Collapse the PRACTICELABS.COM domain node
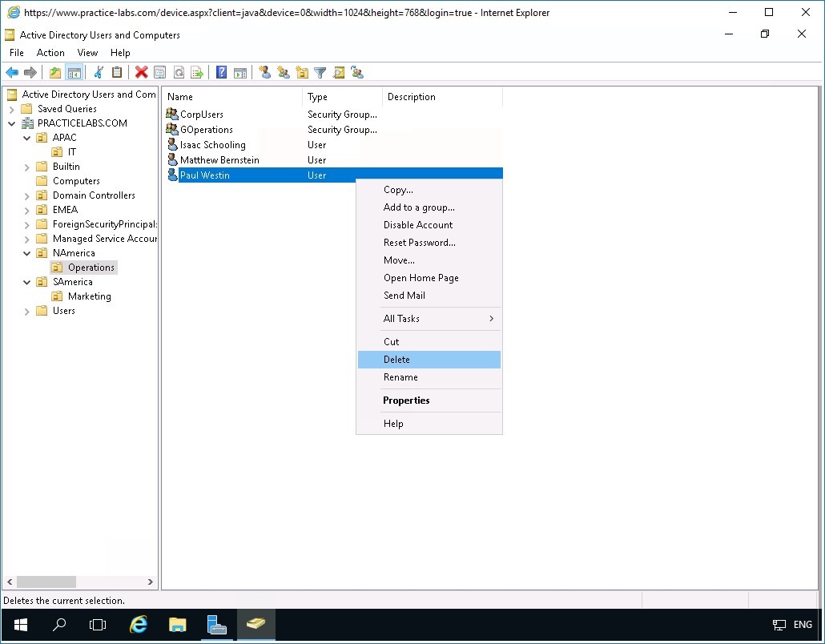 point(11,123)
